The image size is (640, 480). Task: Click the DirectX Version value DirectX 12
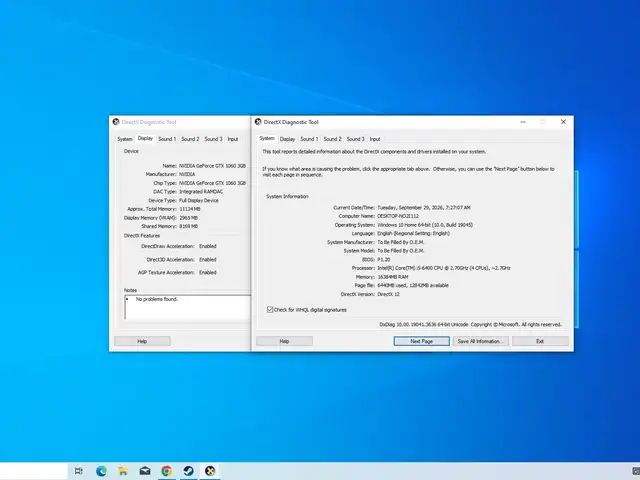click(x=388, y=294)
